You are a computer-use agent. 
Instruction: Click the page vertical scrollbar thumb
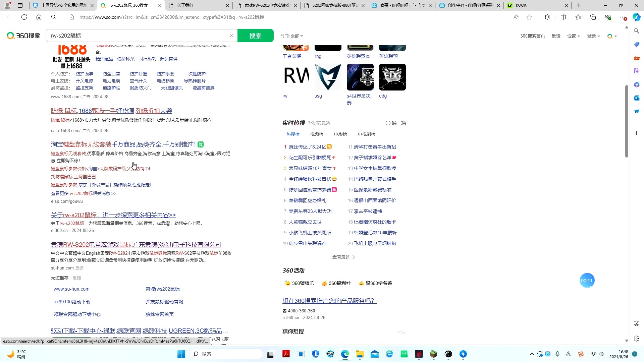point(627,121)
